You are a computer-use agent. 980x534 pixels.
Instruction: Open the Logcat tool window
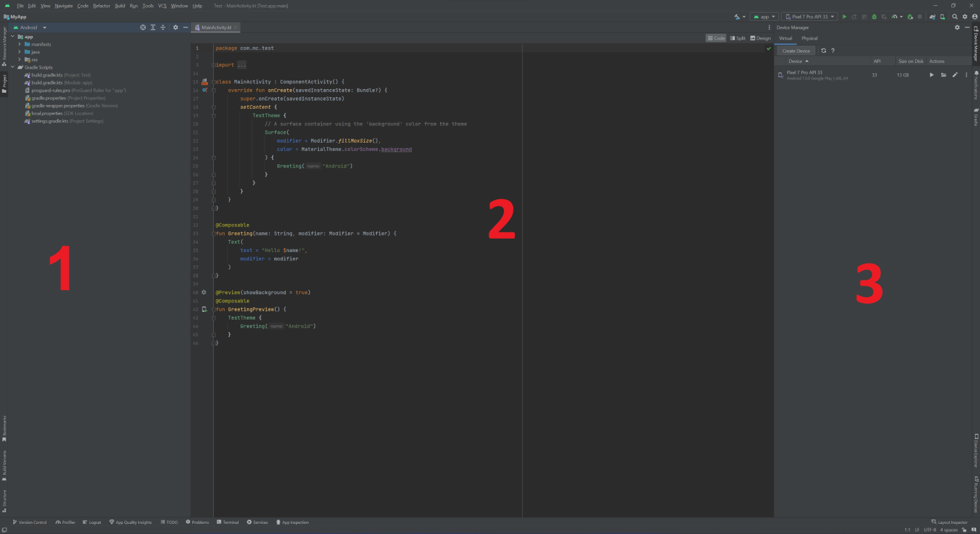click(92, 523)
